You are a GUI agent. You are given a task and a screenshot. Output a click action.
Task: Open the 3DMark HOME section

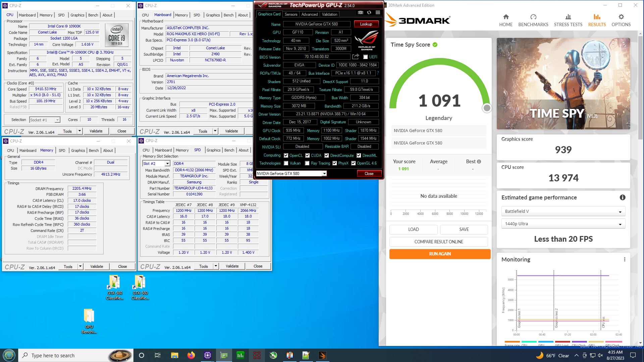[x=506, y=20]
